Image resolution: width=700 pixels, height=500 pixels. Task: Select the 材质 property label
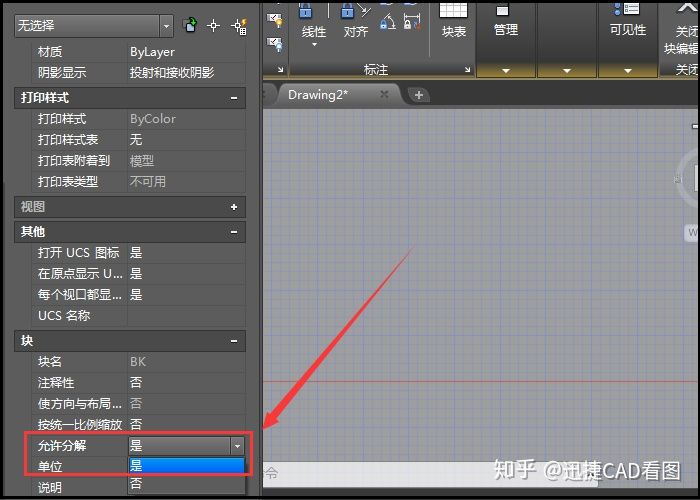50,52
